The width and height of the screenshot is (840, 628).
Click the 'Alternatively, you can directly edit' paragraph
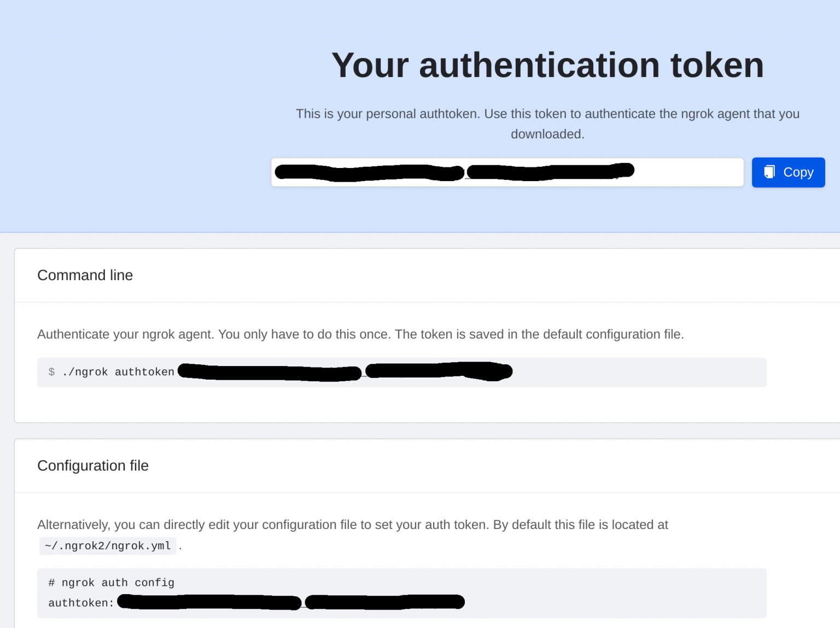(352, 525)
